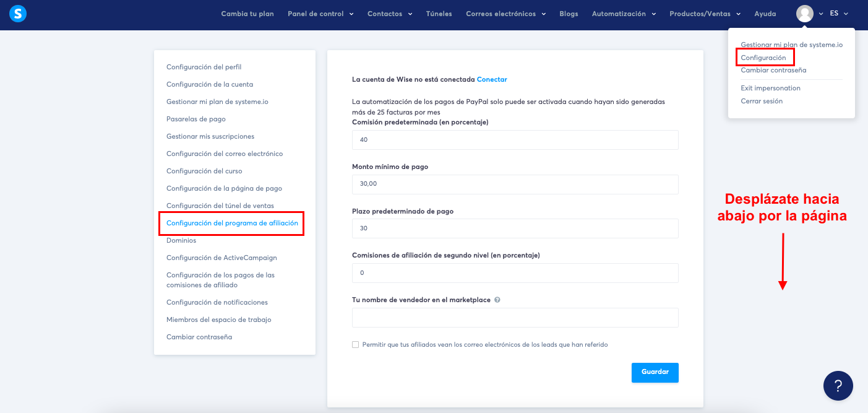Open the Panel de control dropdown
Viewport: 868px width, 413px height.
pyautogui.click(x=320, y=13)
